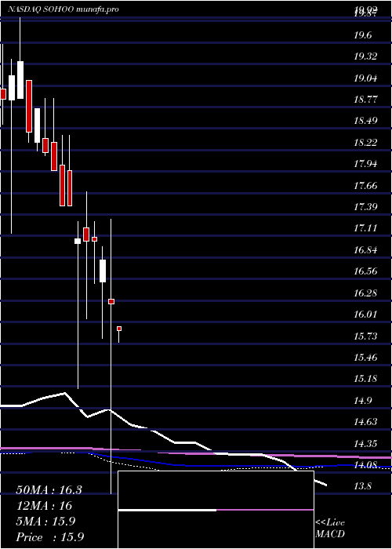Click the 17.39 price axis label

click(x=365, y=207)
